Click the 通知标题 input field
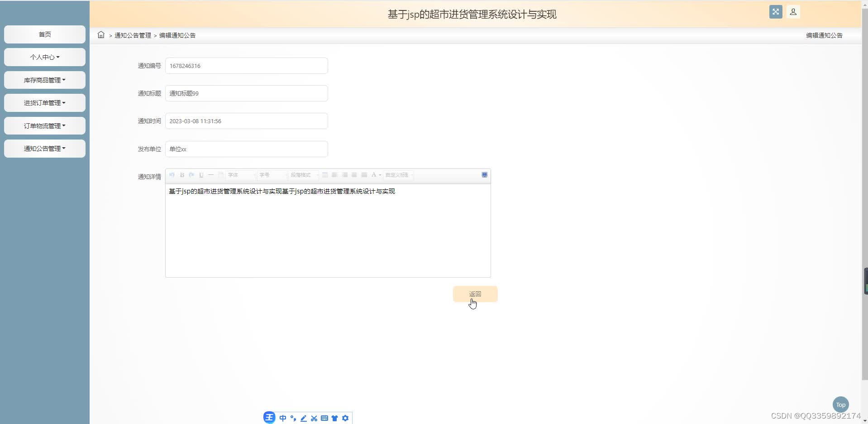Screen dimensions: 868x424 point(247,93)
